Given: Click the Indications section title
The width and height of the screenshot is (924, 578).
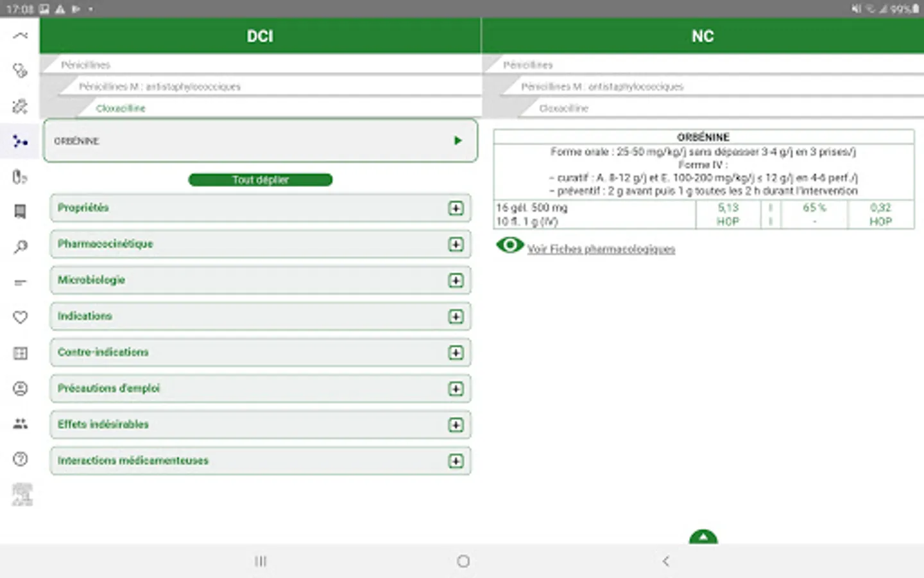Looking at the screenshot, I should [85, 316].
